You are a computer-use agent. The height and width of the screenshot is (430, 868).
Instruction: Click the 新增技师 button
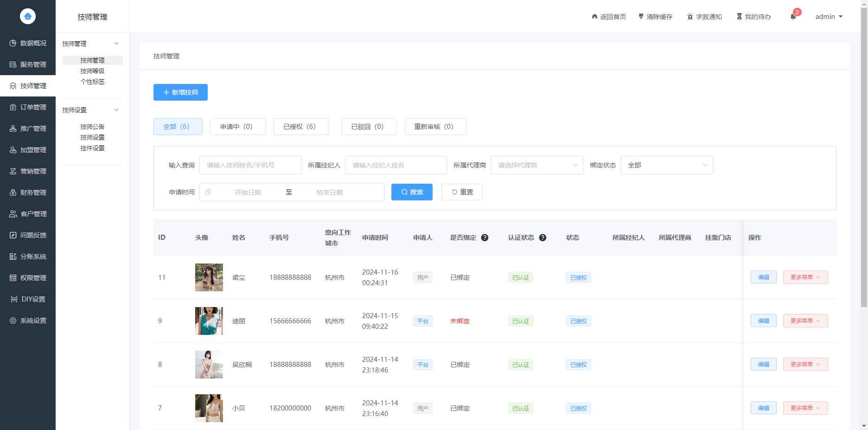180,92
